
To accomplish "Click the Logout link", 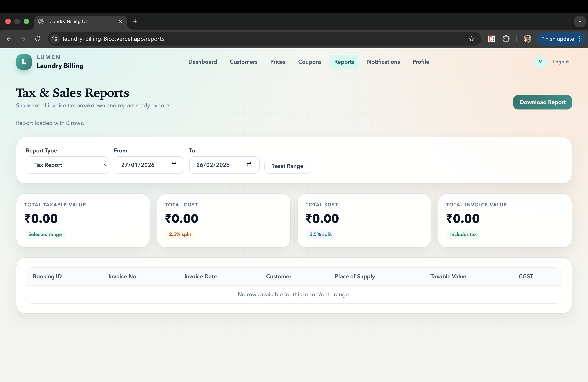I will tap(561, 62).
